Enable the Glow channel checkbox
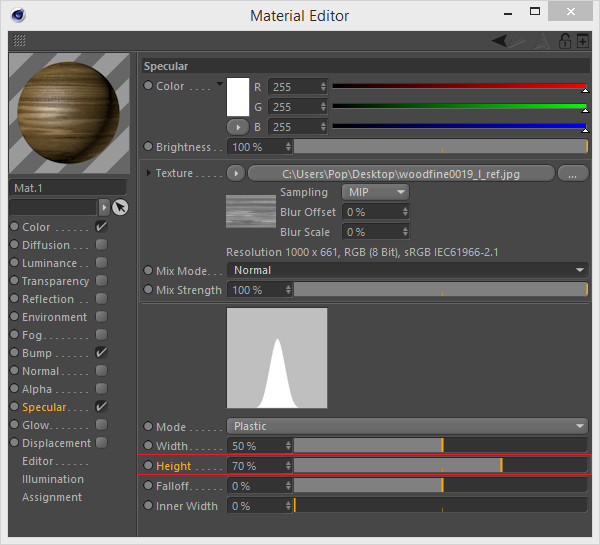This screenshot has height=545, width=600. point(101,425)
